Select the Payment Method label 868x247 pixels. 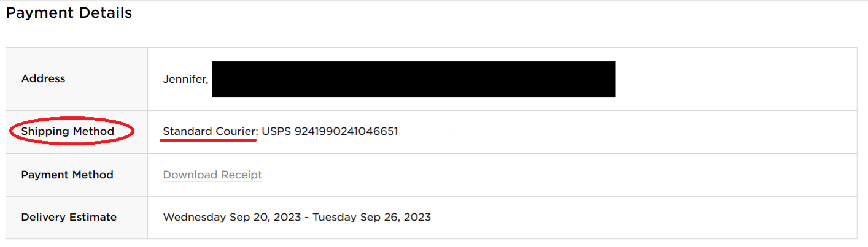point(67,175)
